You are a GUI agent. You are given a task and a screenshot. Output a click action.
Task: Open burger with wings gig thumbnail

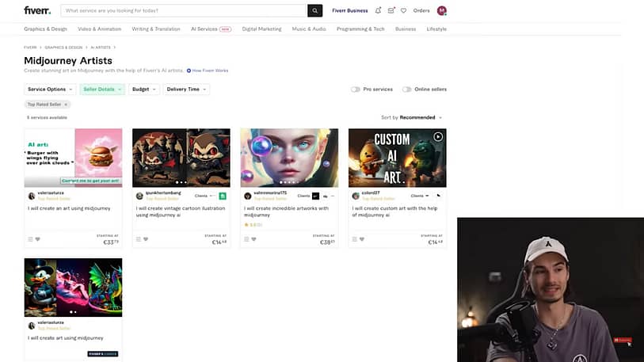click(73, 158)
